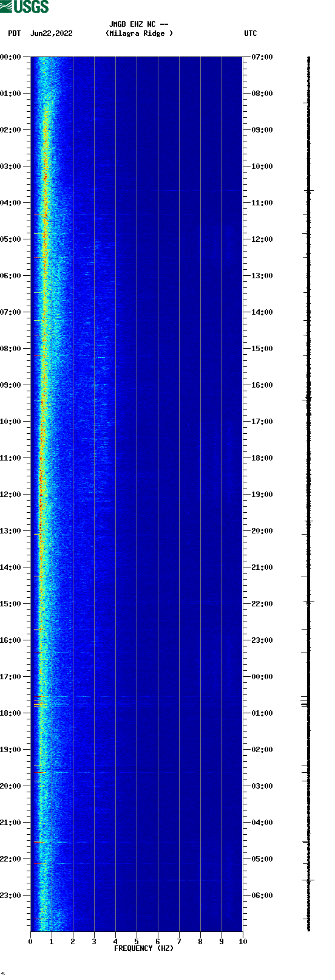Screen dimensions: 335x980
Task: Click the 03:00 UTC time label
Action: 262,786
